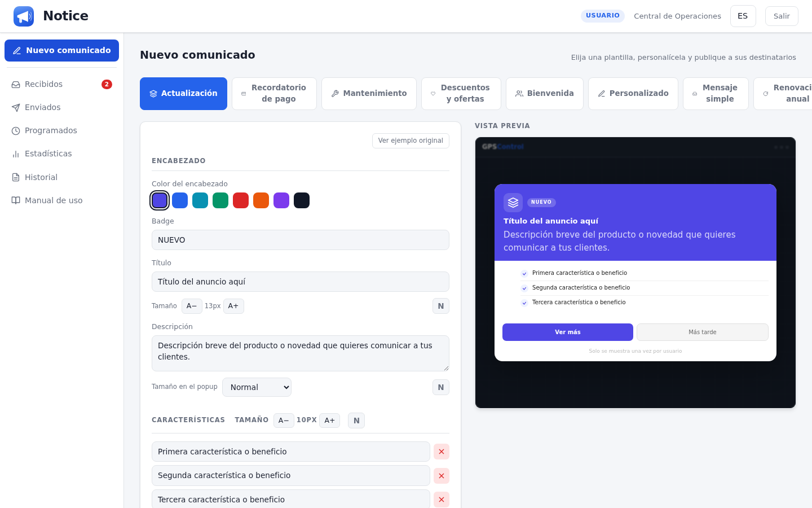Remove 'Primera característica o beneficio' row
The height and width of the screenshot is (508, 812).
(442, 452)
